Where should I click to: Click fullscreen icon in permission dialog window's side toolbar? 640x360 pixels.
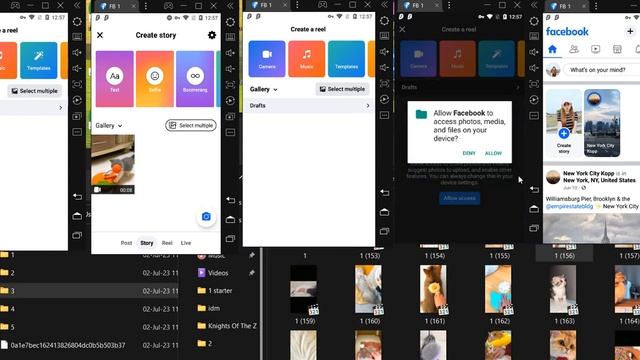coord(534,84)
